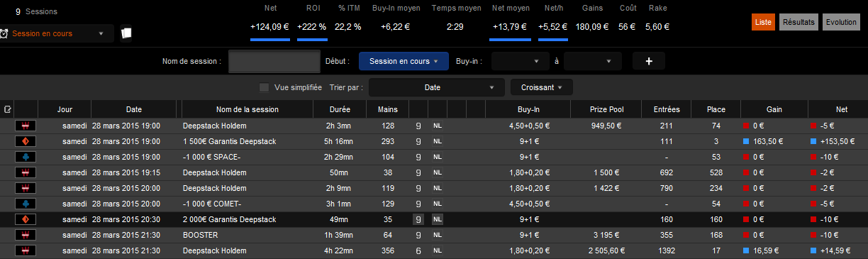Click the Net moyen value +13,79 €

509,27
